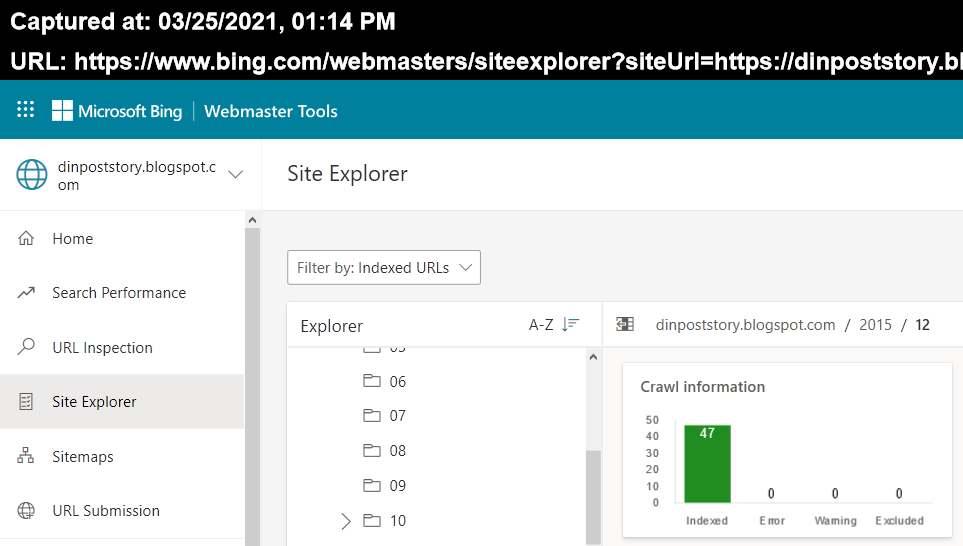
Task: Click the Indexed chart label
Action: 707,521
